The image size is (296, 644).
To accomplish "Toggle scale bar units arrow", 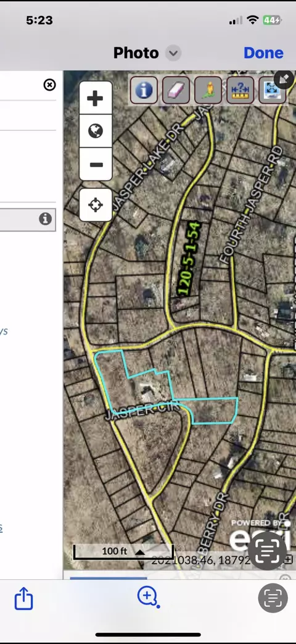I will pos(140,551).
